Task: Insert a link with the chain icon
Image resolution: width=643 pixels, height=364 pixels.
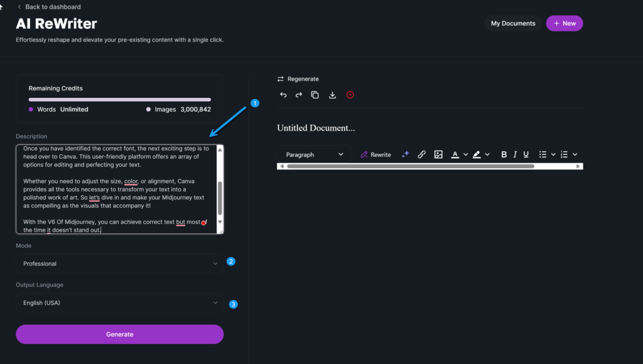Action: pos(422,154)
